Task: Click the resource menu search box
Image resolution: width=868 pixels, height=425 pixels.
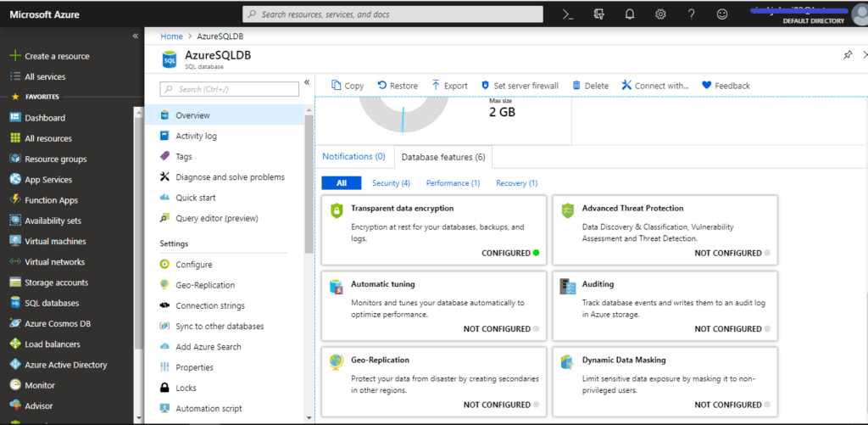Action: (229, 89)
